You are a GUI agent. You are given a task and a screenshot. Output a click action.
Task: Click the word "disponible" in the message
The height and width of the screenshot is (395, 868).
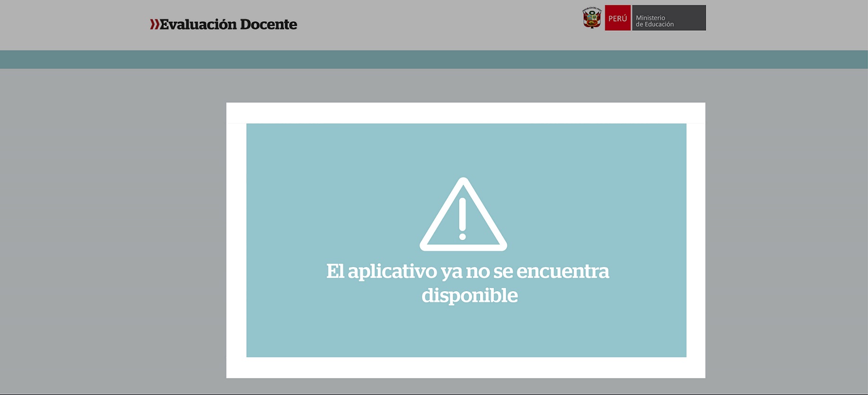click(470, 295)
